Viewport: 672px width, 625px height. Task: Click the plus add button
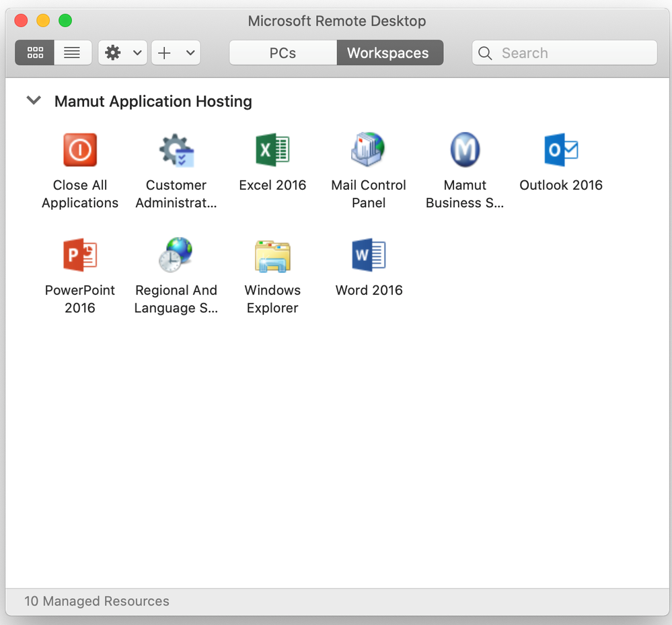click(x=165, y=52)
